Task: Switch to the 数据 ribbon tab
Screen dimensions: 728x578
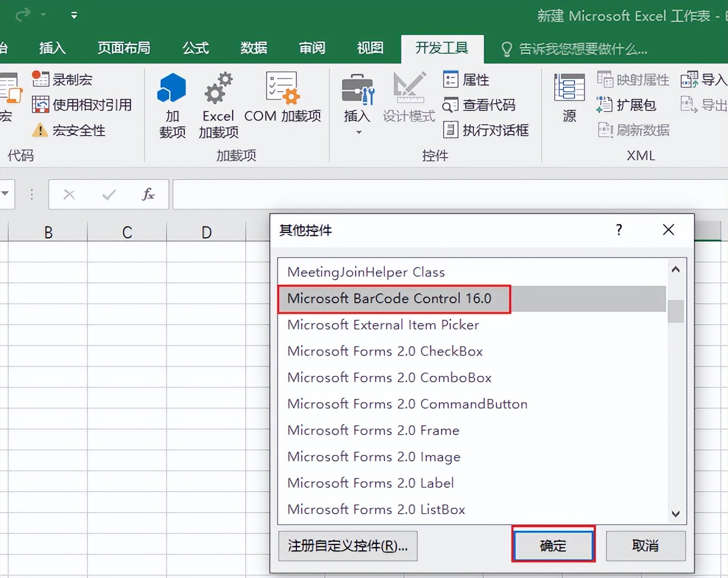Action: click(x=253, y=48)
